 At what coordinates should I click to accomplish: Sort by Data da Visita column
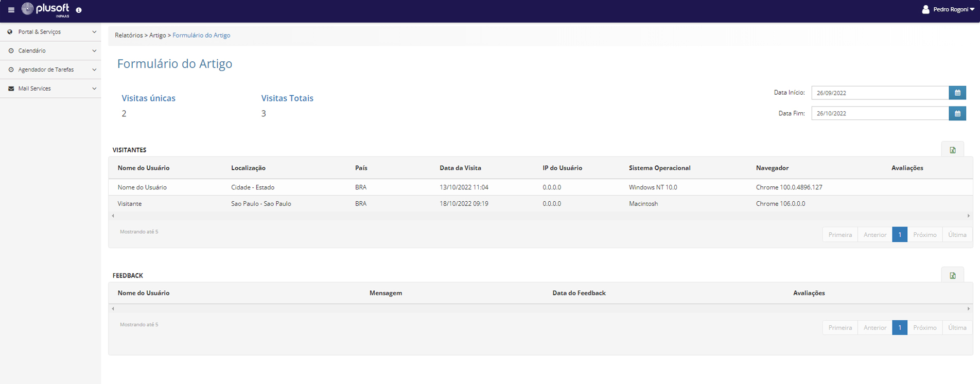[x=460, y=168]
